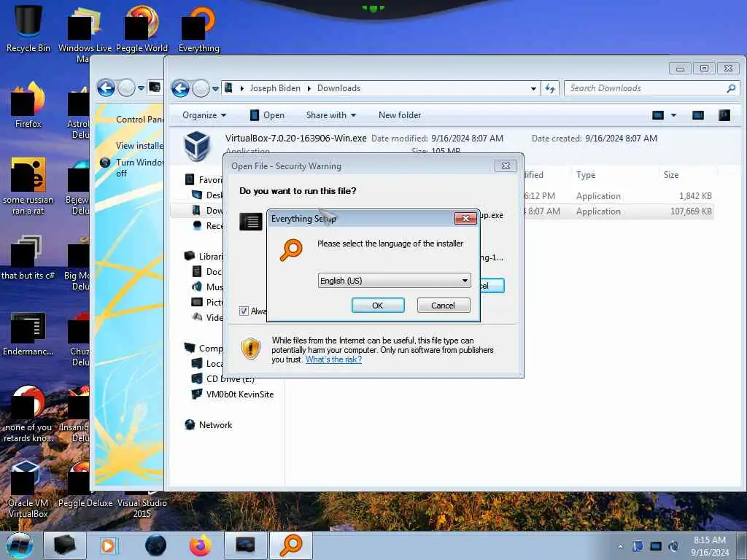
Task: Select Favorites in the navigation pane
Action: coord(204,179)
